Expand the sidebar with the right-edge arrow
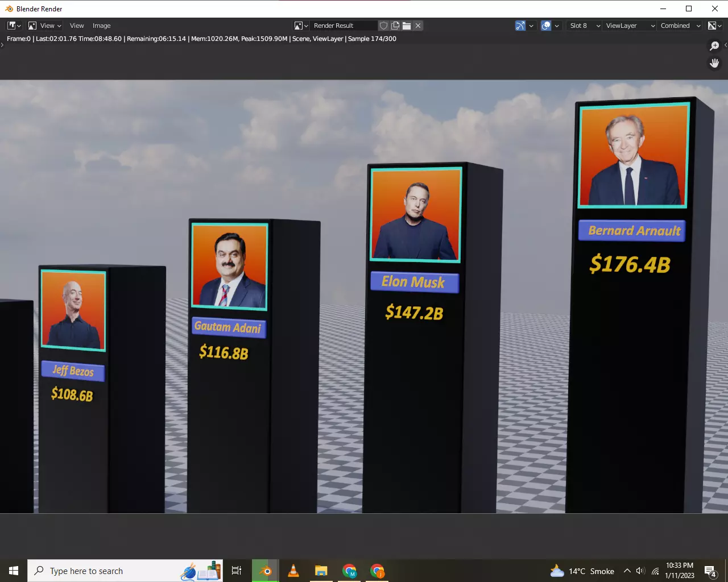 pos(725,45)
